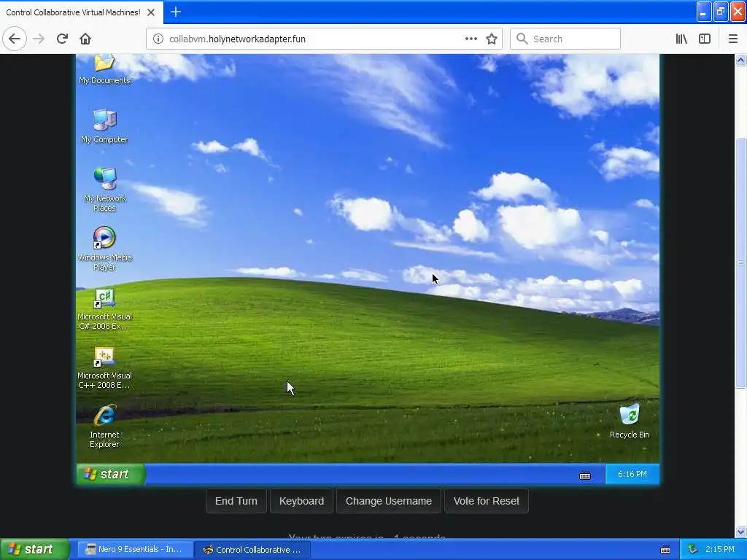Toggle the sidebar view icon

(705, 39)
